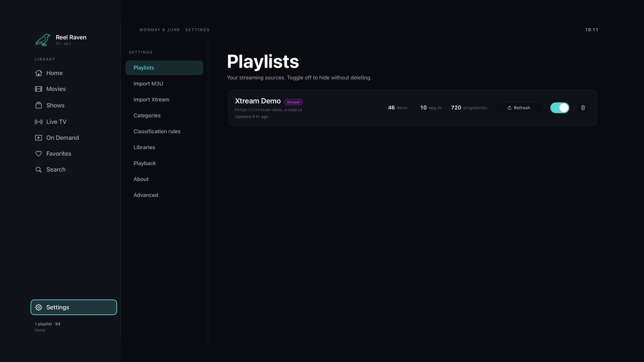Open Playback settings

pyautogui.click(x=164, y=163)
